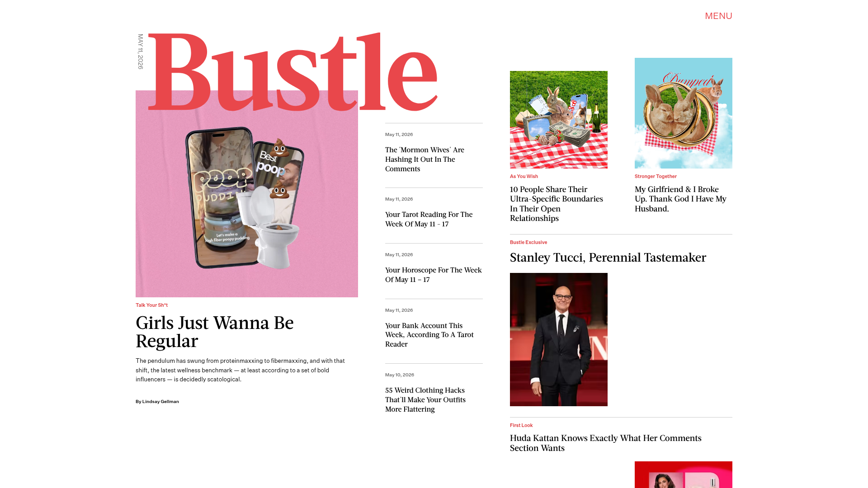The image size is (868, 488).
Task: Open the 'Bustle Exclusive' label
Action: tap(528, 242)
